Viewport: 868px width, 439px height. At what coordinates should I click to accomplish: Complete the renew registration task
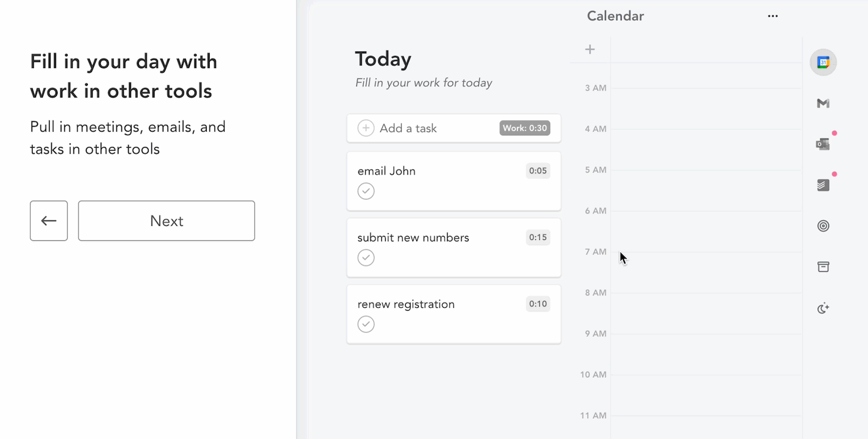click(x=366, y=324)
